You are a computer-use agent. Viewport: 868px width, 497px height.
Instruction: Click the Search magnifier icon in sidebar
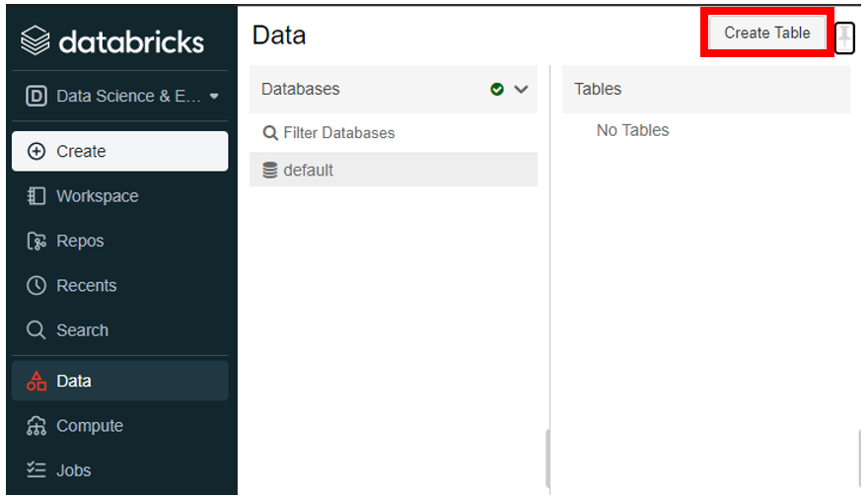[x=36, y=330]
